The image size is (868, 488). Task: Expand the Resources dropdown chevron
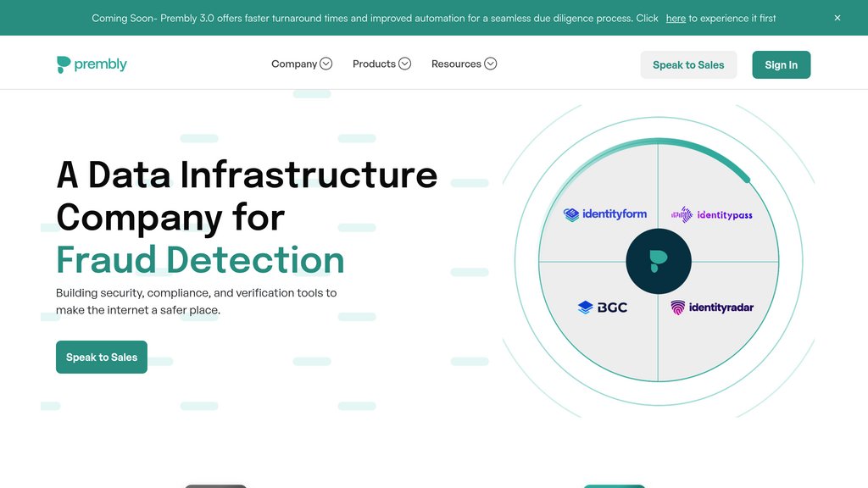pyautogui.click(x=491, y=64)
